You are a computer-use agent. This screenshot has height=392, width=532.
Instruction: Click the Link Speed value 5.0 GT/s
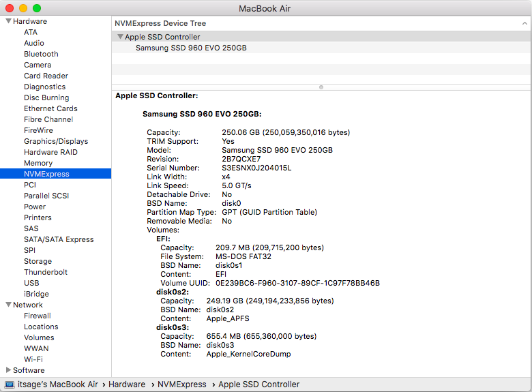click(237, 185)
